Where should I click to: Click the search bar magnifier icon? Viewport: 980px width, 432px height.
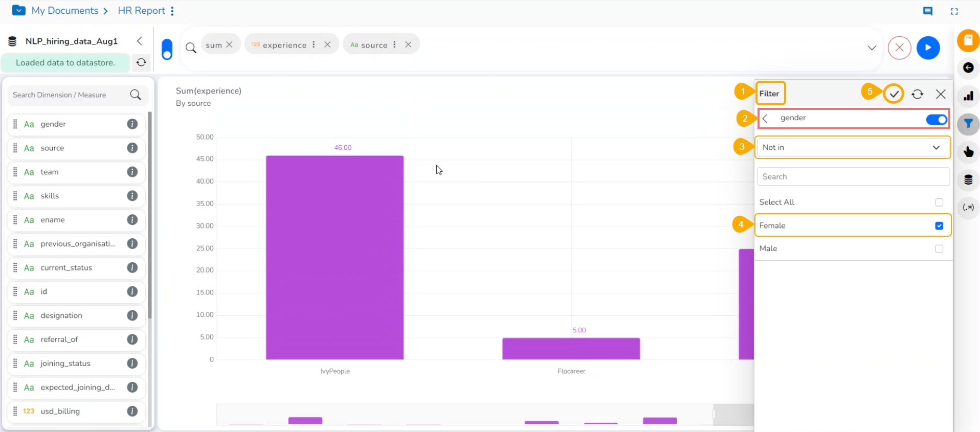click(191, 48)
